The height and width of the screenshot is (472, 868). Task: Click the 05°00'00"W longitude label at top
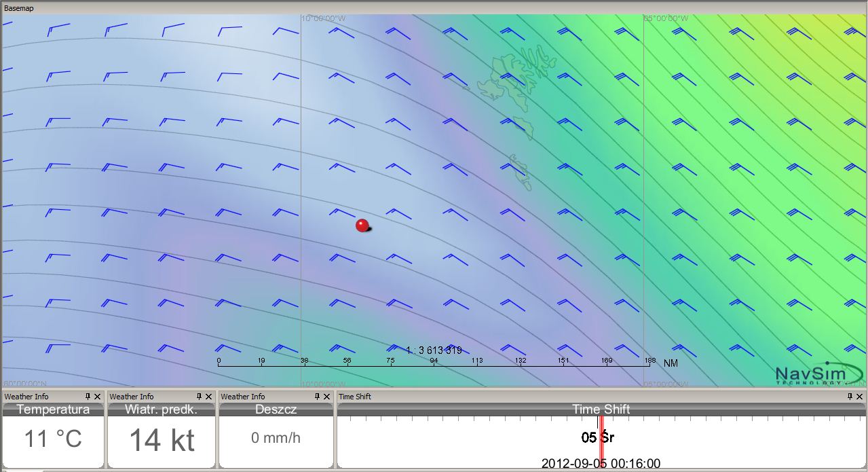(666, 18)
